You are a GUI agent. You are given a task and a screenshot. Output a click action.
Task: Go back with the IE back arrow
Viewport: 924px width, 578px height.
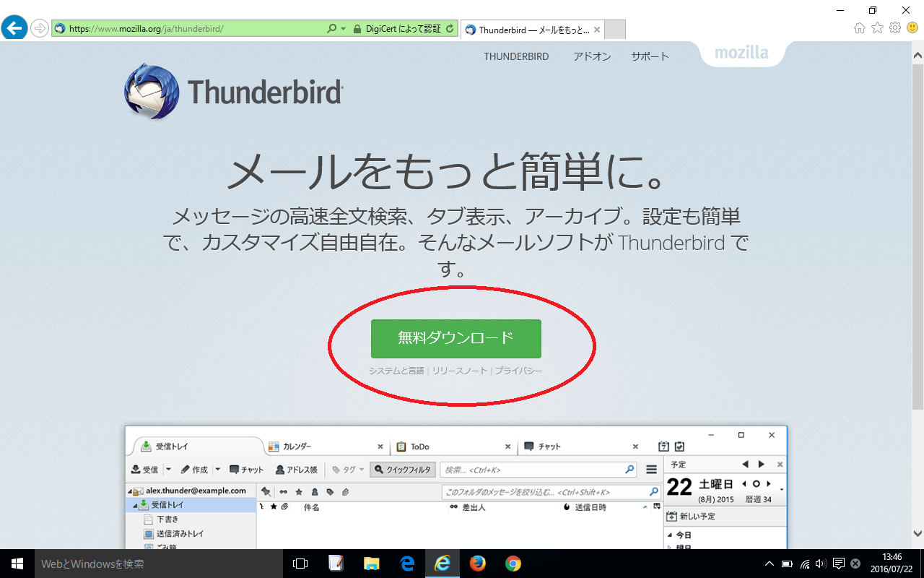[x=14, y=28]
